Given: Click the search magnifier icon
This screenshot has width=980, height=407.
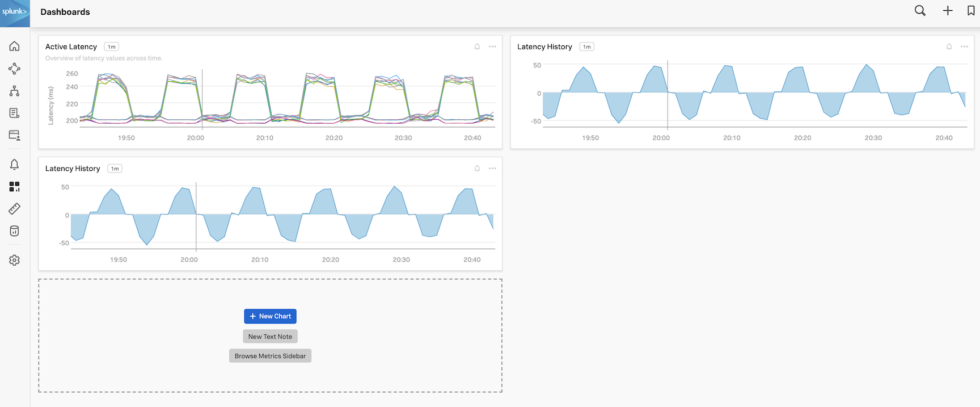Looking at the screenshot, I should pyautogui.click(x=920, y=11).
